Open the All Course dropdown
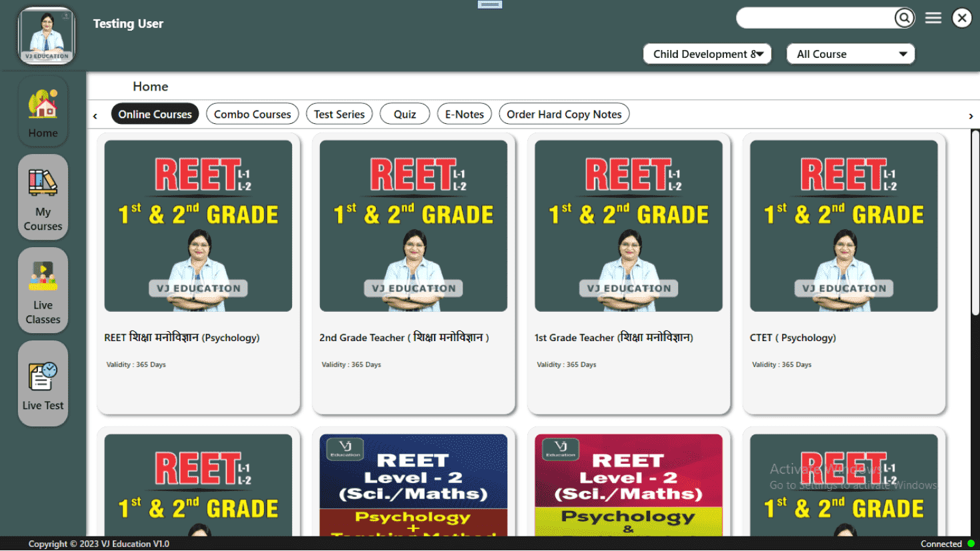 tap(851, 54)
